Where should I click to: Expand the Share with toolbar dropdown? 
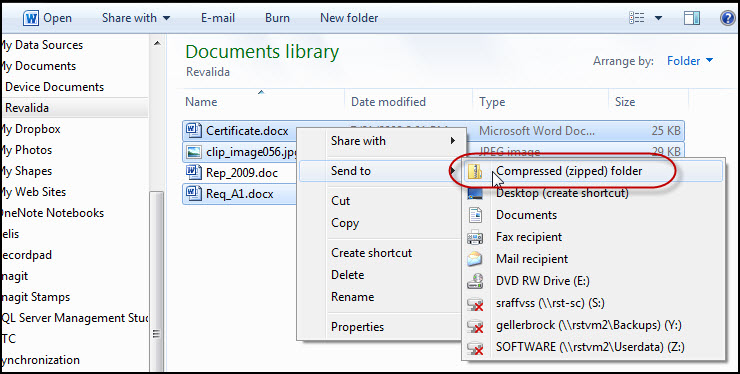[x=136, y=18]
